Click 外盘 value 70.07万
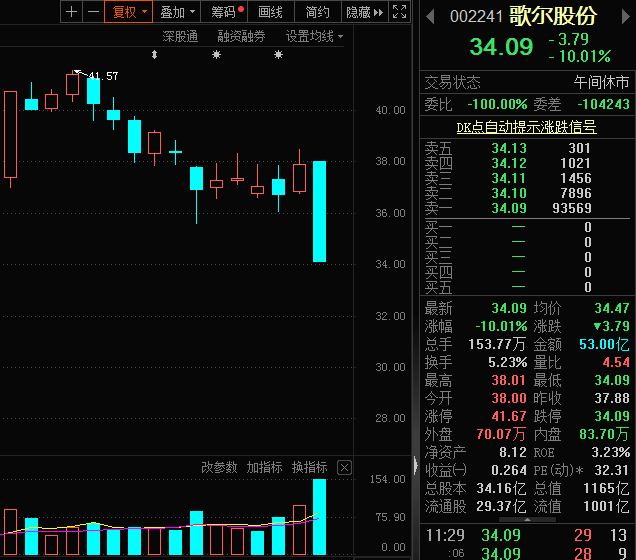 pos(501,434)
